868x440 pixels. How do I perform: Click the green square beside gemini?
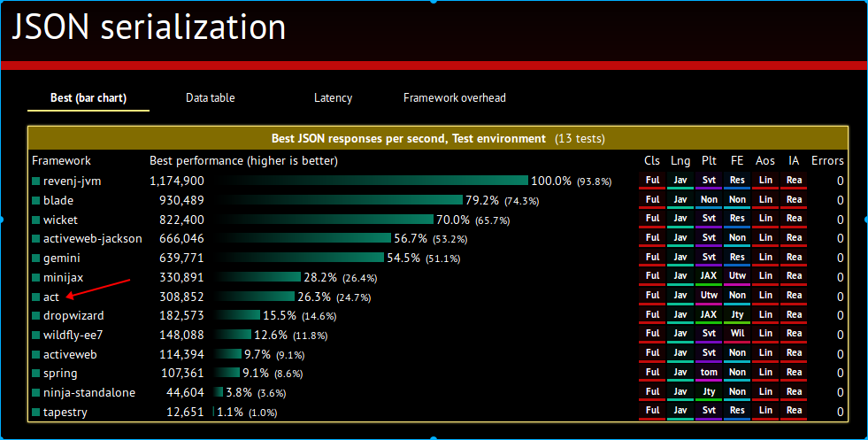pyautogui.click(x=36, y=259)
